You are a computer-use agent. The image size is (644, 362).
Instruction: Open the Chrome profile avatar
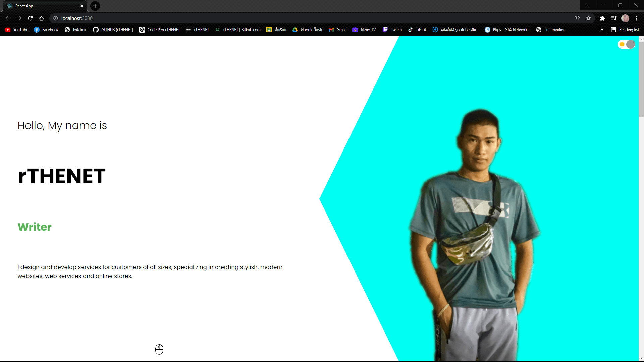(625, 18)
